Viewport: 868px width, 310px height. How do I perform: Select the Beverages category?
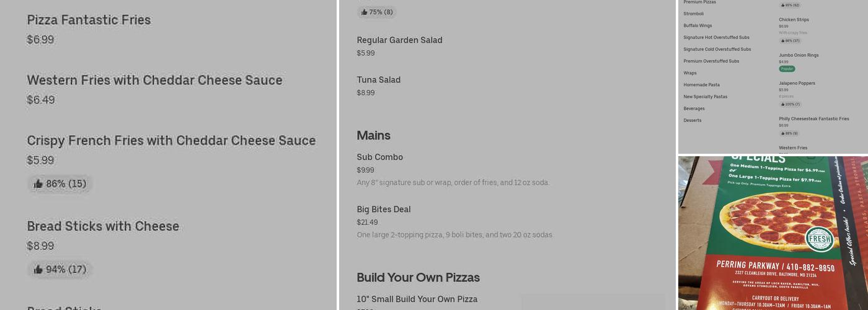[694, 108]
